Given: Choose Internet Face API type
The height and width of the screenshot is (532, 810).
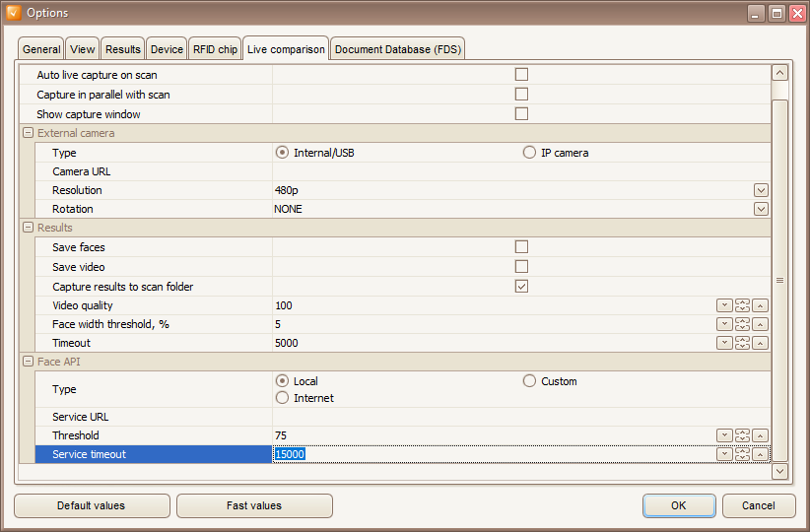Looking at the screenshot, I should pos(282,398).
